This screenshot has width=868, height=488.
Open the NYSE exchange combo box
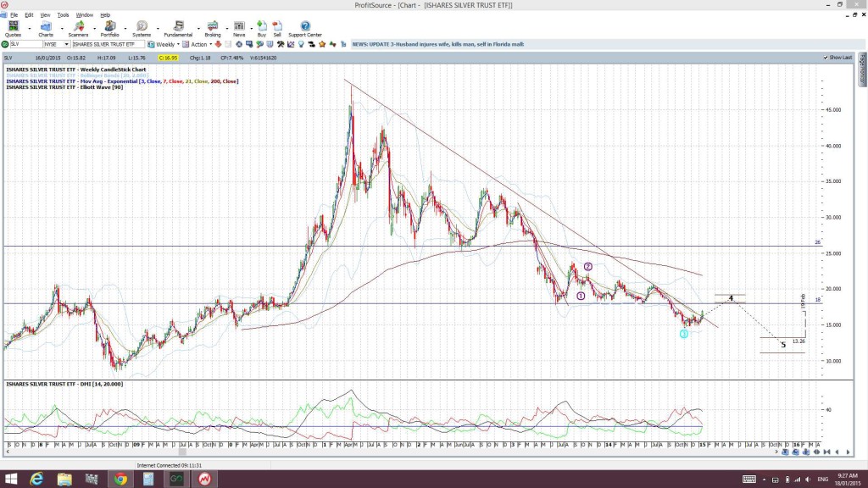[57, 44]
